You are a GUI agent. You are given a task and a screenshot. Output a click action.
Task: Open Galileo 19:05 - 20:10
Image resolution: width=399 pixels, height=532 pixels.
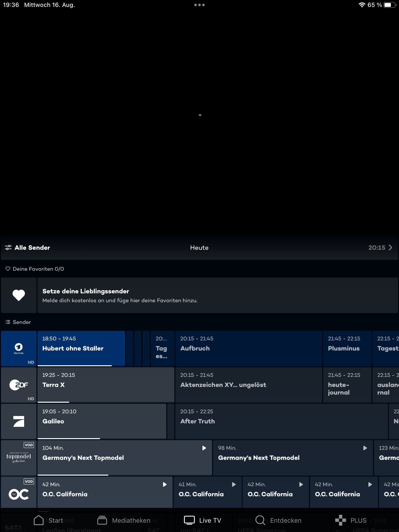102,421
